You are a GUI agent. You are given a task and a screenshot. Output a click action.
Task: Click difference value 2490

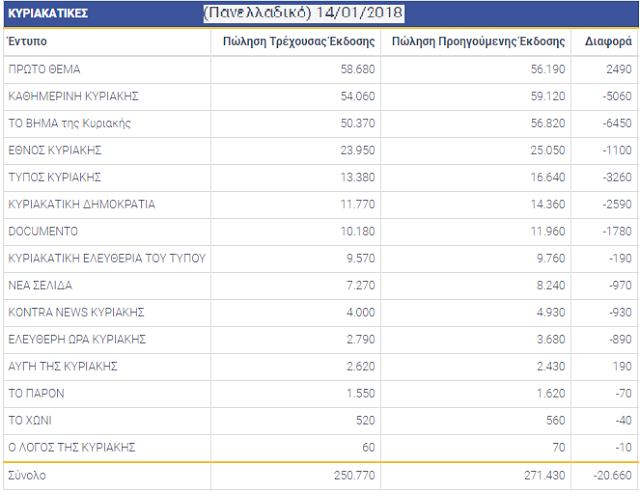[619, 69]
